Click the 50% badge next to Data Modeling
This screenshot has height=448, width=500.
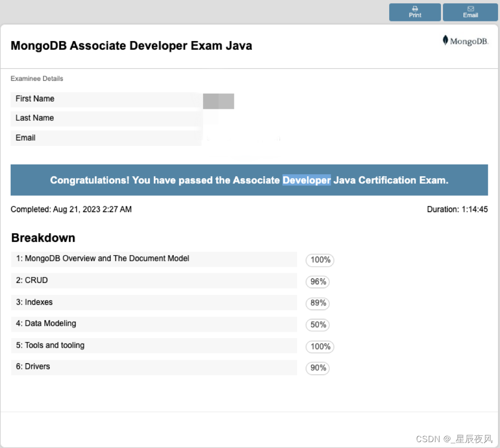[x=317, y=325]
